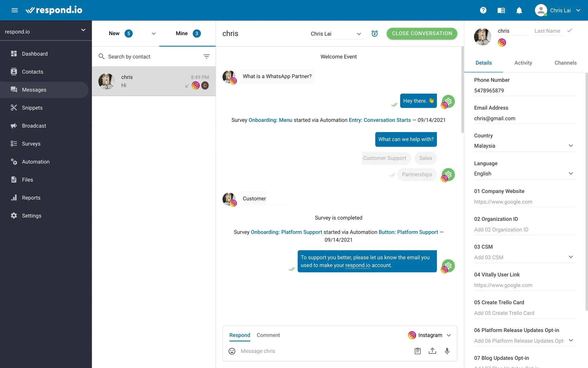Click the Chris Lai user avatar

point(541,10)
